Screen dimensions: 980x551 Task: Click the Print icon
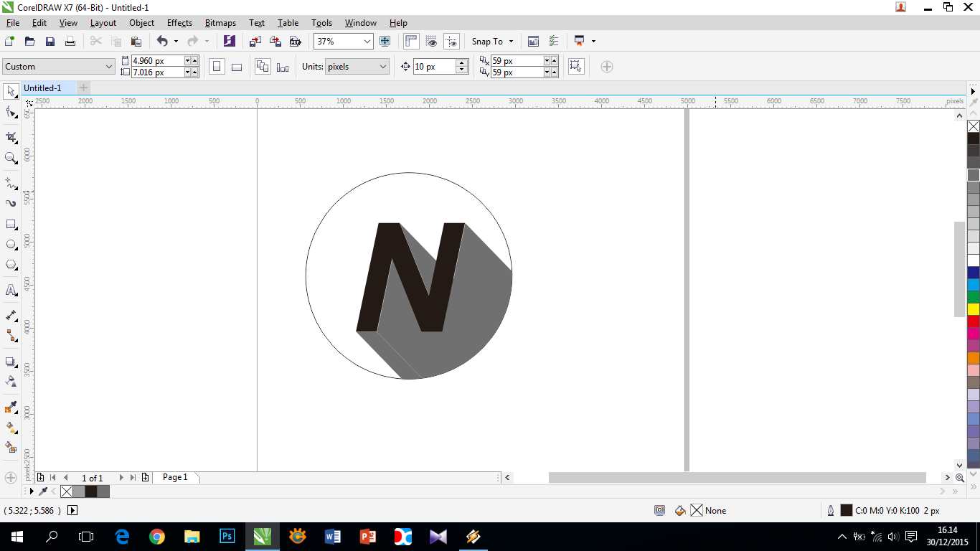pyautogui.click(x=70, y=42)
